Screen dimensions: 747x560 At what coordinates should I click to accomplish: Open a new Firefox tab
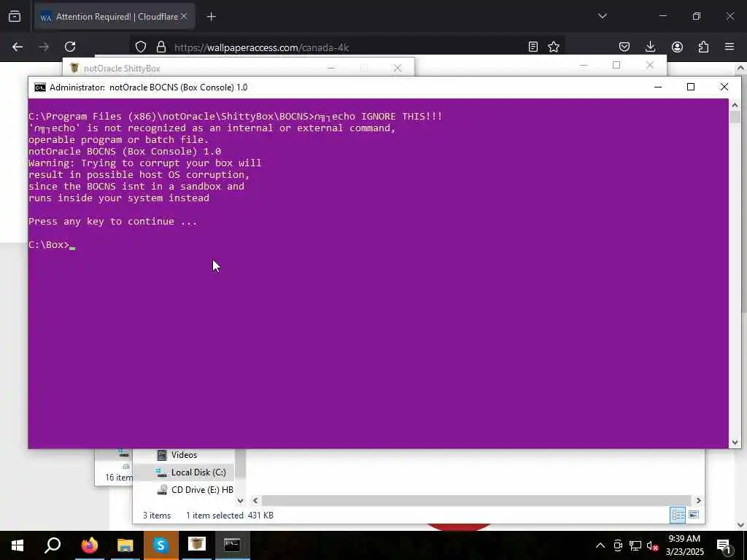(x=212, y=17)
